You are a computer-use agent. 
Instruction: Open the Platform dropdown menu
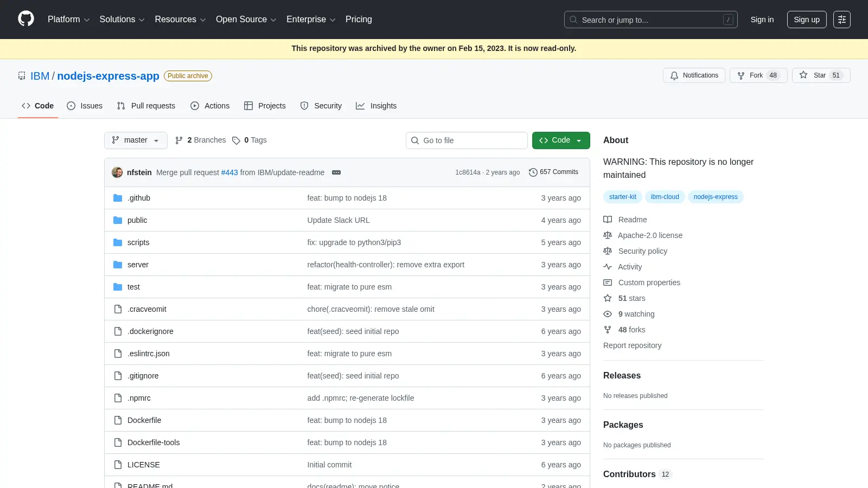click(x=69, y=20)
